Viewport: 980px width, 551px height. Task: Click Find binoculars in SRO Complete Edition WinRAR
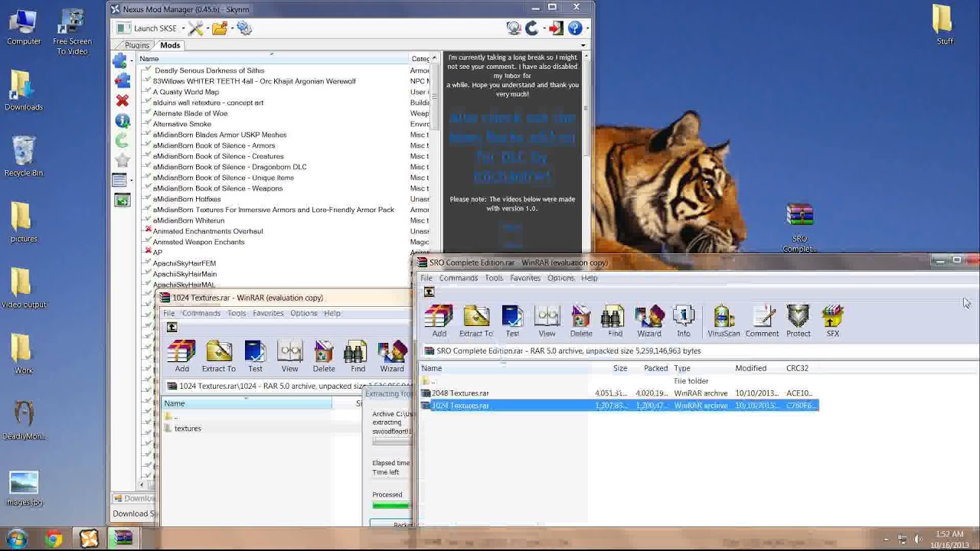pyautogui.click(x=615, y=321)
